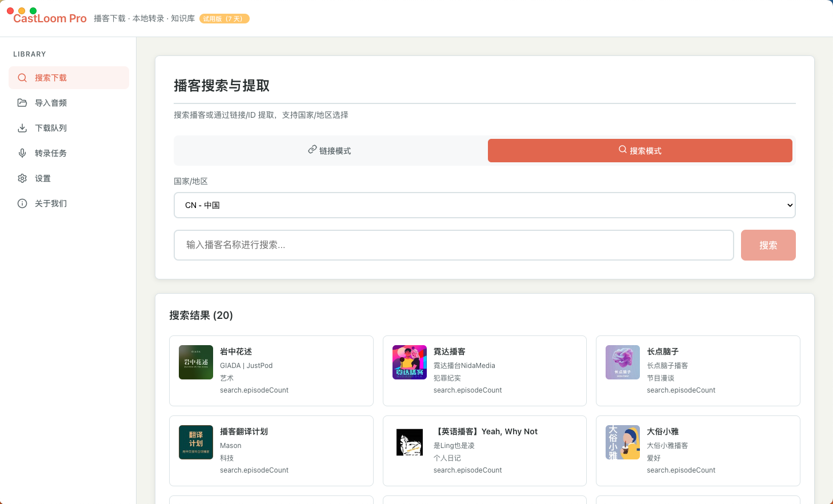Click the 犯罪纪实 category label
833x504 pixels.
pyautogui.click(x=447, y=378)
